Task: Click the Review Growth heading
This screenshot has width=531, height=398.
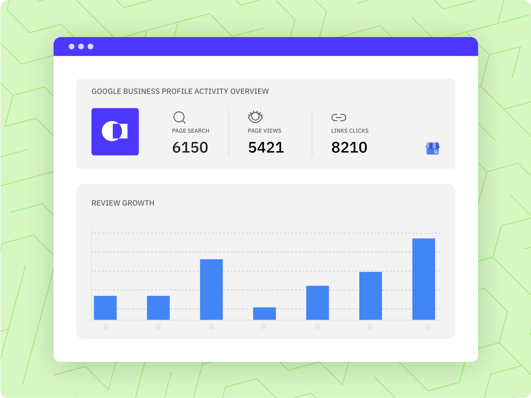Action: tap(123, 203)
